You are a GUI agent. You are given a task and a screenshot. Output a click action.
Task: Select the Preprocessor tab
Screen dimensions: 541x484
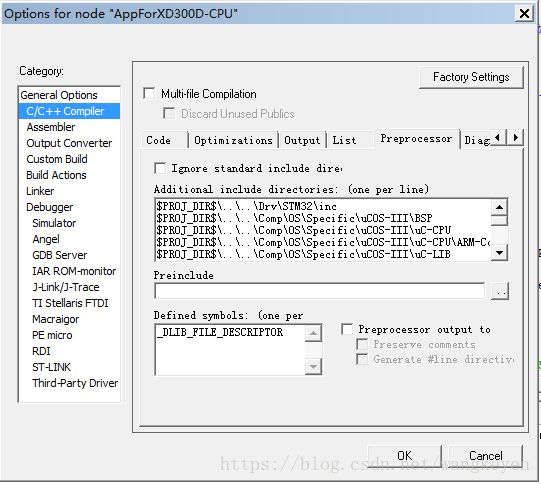tap(416, 139)
